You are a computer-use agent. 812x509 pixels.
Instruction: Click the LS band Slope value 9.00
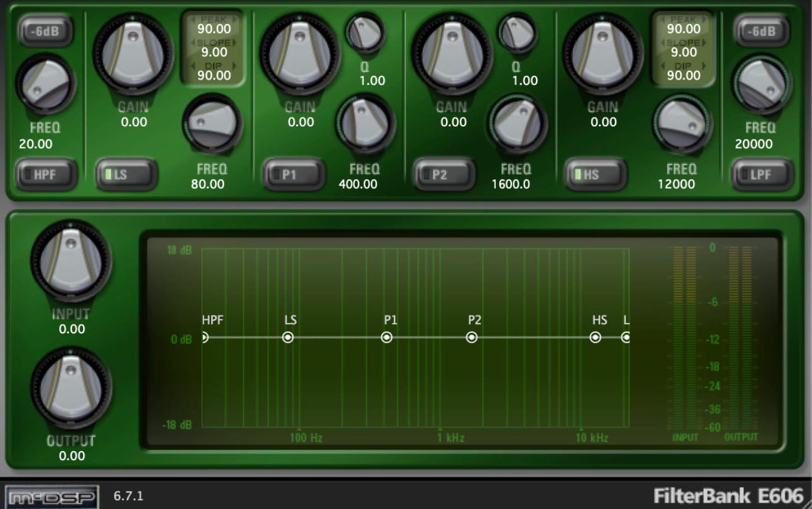[214, 52]
